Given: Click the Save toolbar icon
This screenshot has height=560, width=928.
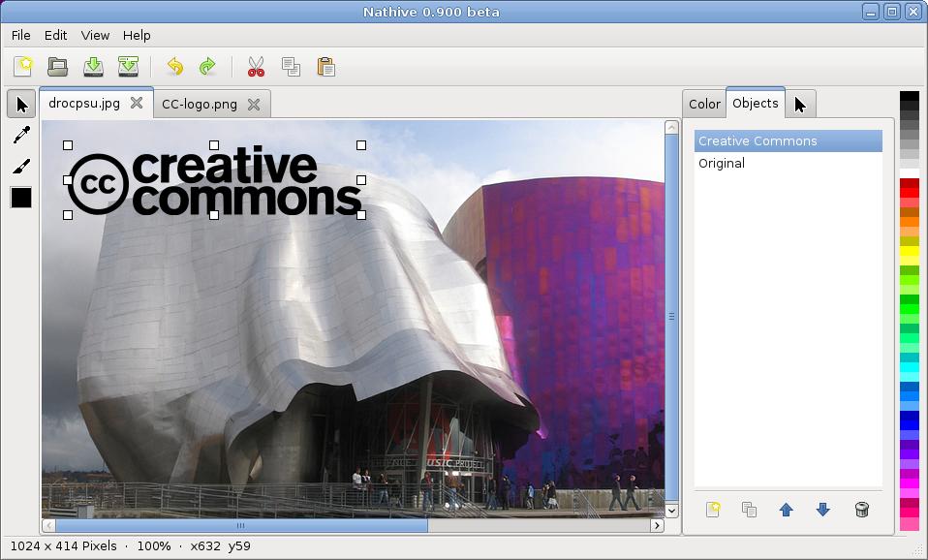Looking at the screenshot, I should 93,66.
